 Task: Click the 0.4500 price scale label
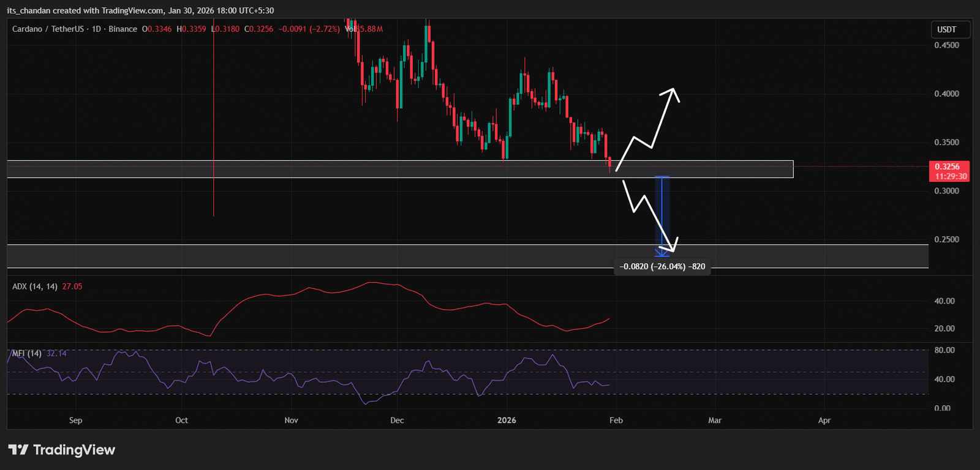pos(946,45)
